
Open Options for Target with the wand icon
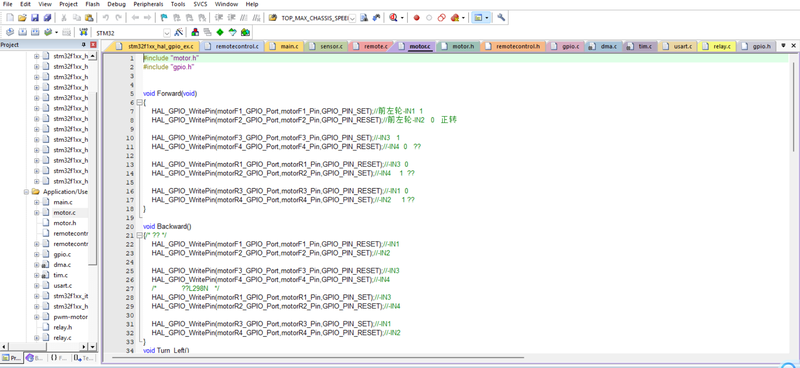[178, 32]
